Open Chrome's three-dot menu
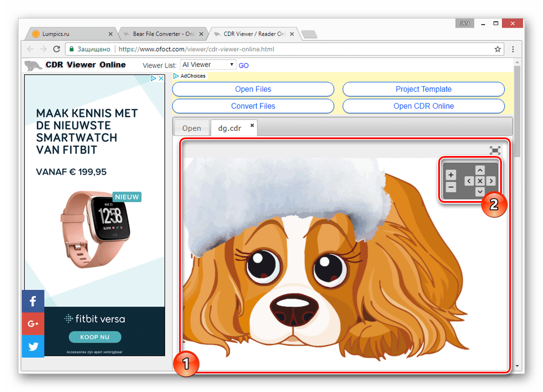The height and width of the screenshot is (392, 543). pyautogui.click(x=513, y=49)
